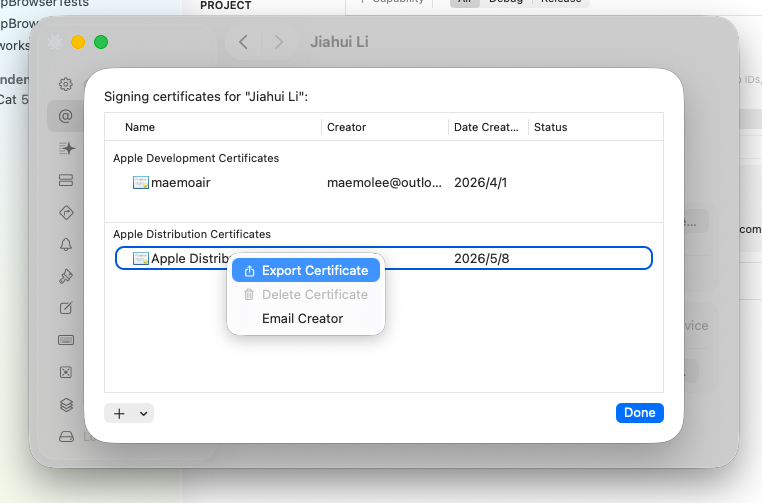Sort by Date Created column header

click(486, 127)
